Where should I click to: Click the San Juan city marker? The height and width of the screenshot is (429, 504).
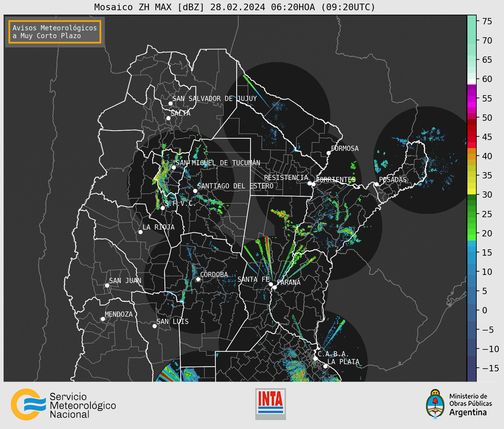tap(107, 285)
